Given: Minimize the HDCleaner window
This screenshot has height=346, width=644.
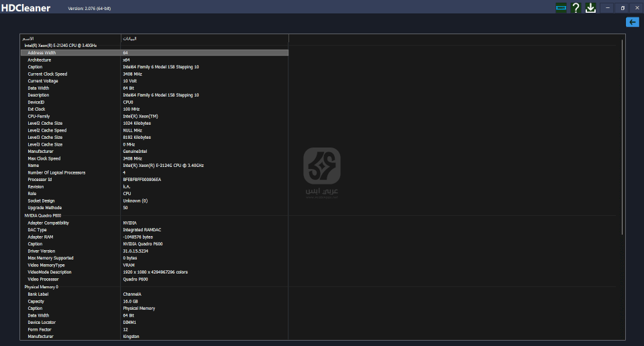Looking at the screenshot, I should (608, 7).
